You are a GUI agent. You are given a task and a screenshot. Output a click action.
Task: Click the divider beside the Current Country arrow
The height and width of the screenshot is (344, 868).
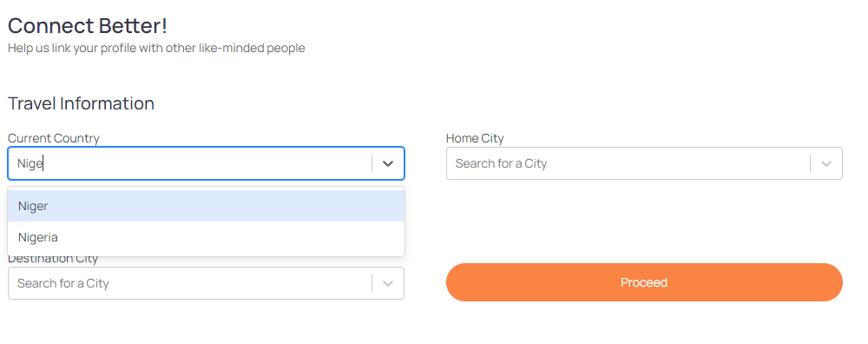click(372, 163)
